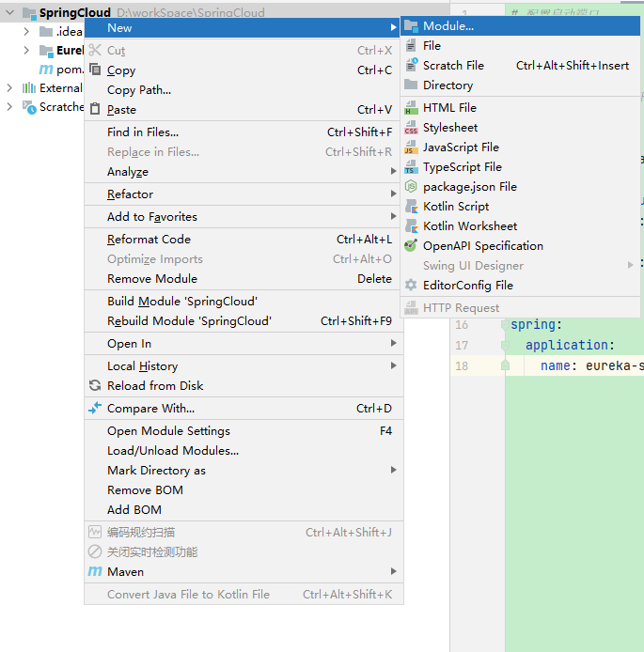
Task: Click the HTML File icon
Action: pyautogui.click(x=411, y=108)
